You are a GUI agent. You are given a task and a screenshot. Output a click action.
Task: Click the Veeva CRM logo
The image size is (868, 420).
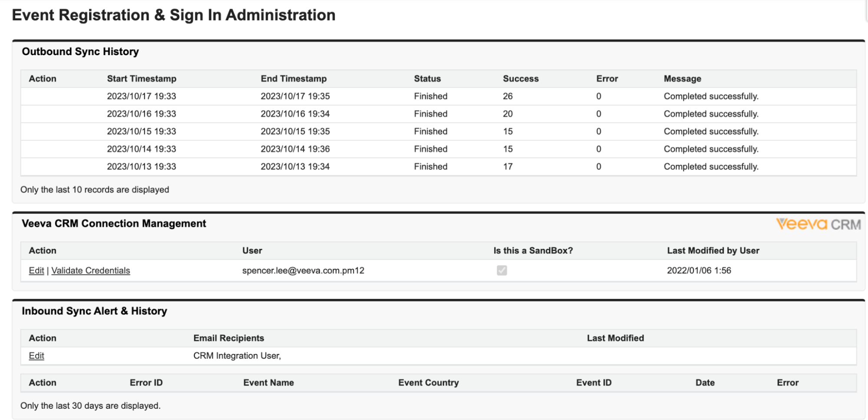coord(818,224)
